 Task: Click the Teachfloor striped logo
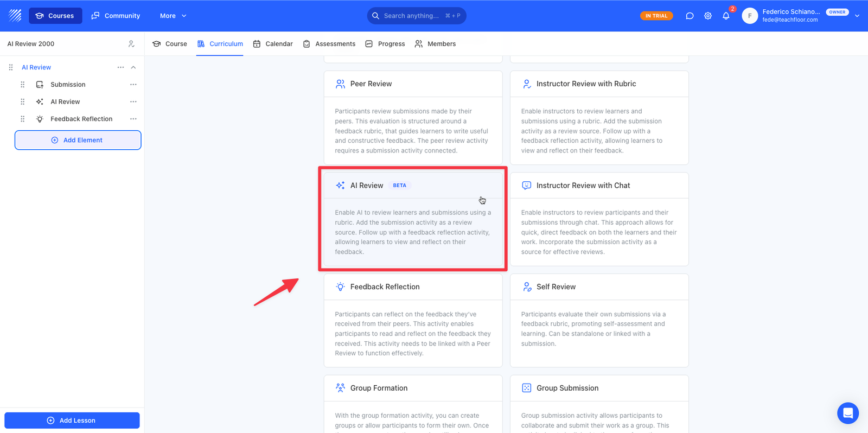click(x=15, y=16)
